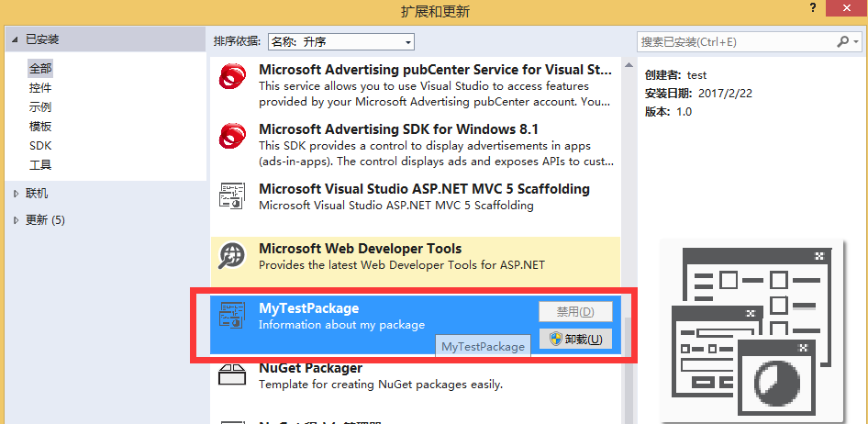Image resolution: width=868 pixels, height=424 pixels.
Task: Open the help question mark button
Action: point(813,7)
